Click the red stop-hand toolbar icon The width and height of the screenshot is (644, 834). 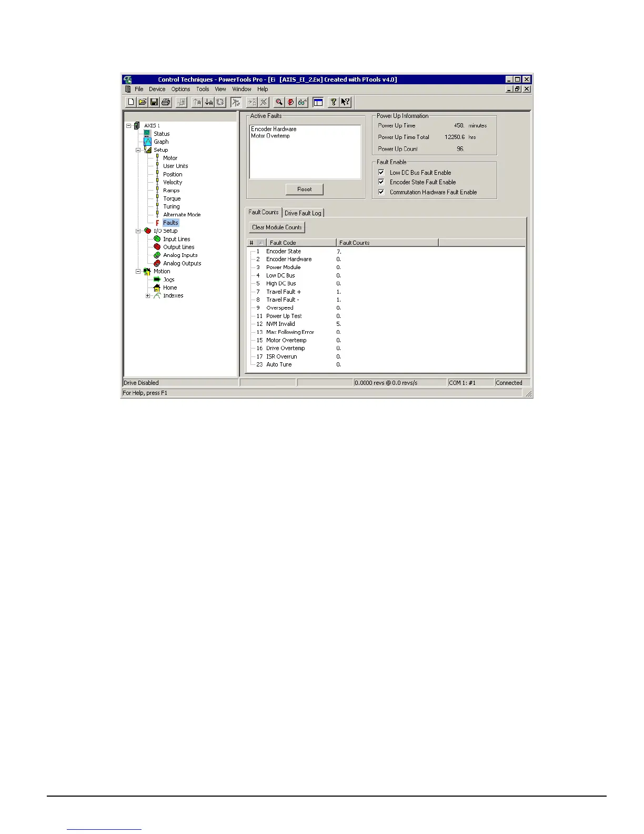(x=291, y=102)
